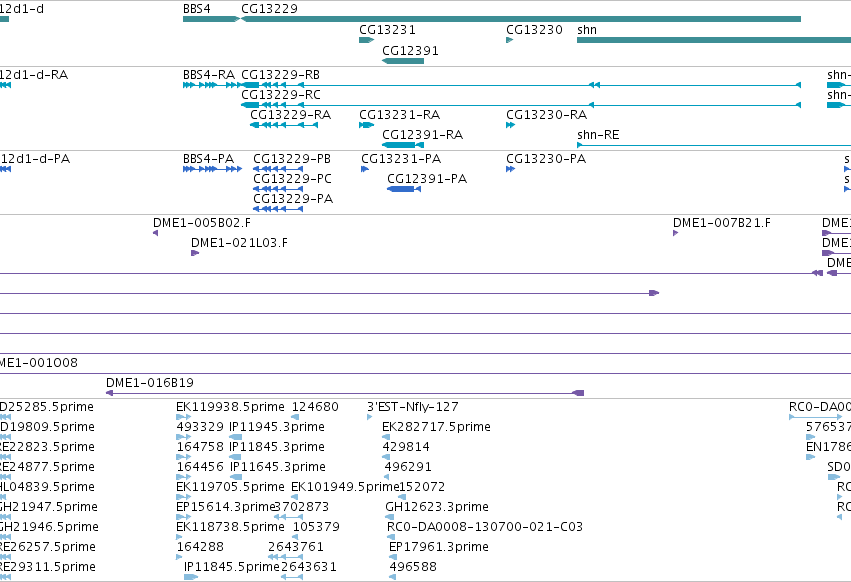Click the CG13229 gene feature bar
The height and width of the screenshot is (582, 851).
(x=521, y=19)
